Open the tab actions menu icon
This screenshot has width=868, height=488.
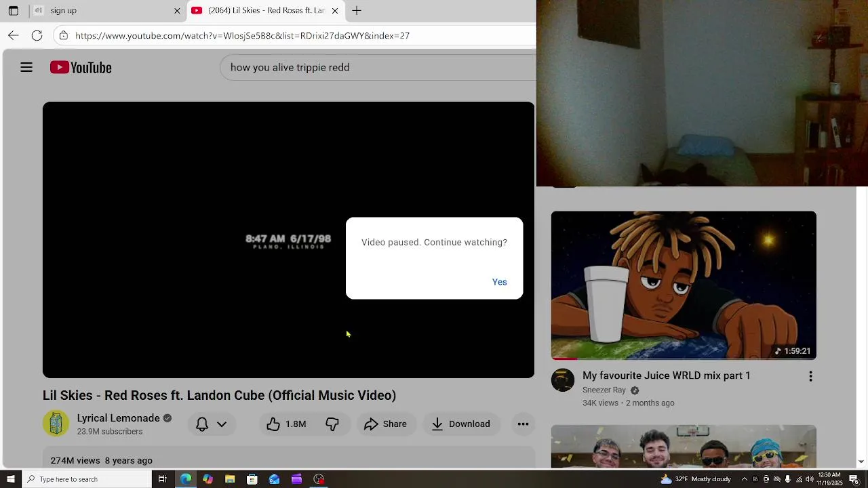13,10
